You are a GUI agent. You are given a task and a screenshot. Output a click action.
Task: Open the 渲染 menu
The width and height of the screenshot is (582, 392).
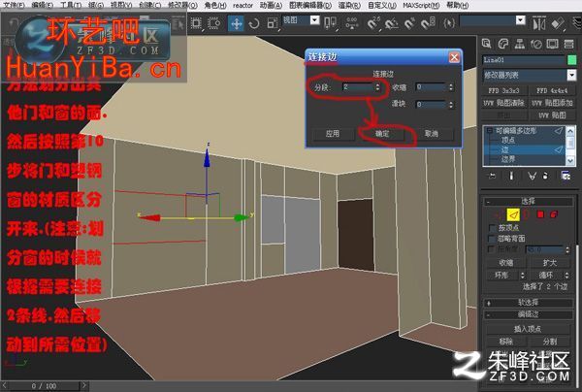pyautogui.click(x=349, y=5)
